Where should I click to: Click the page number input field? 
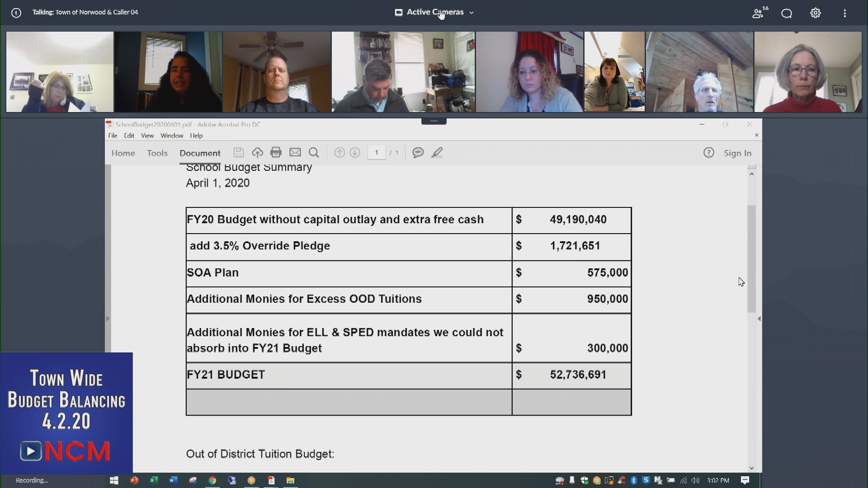(x=376, y=153)
